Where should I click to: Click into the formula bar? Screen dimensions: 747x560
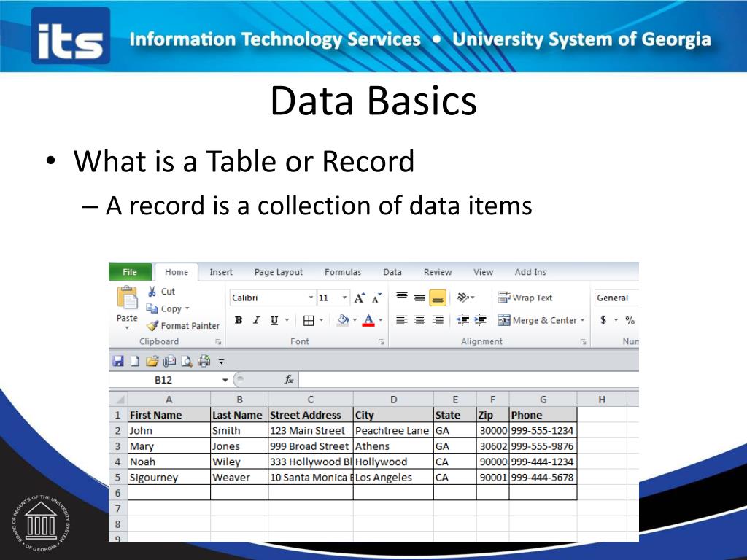pos(469,379)
